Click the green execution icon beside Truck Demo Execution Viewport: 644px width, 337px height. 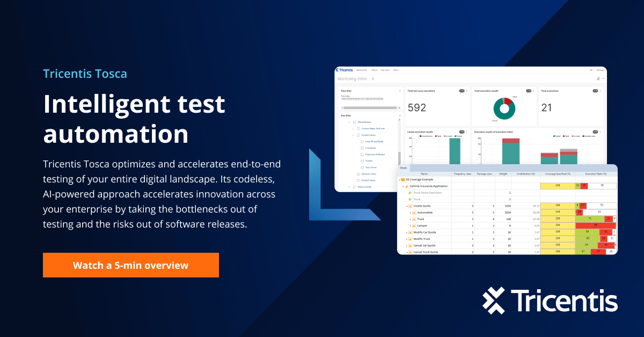(x=410, y=193)
